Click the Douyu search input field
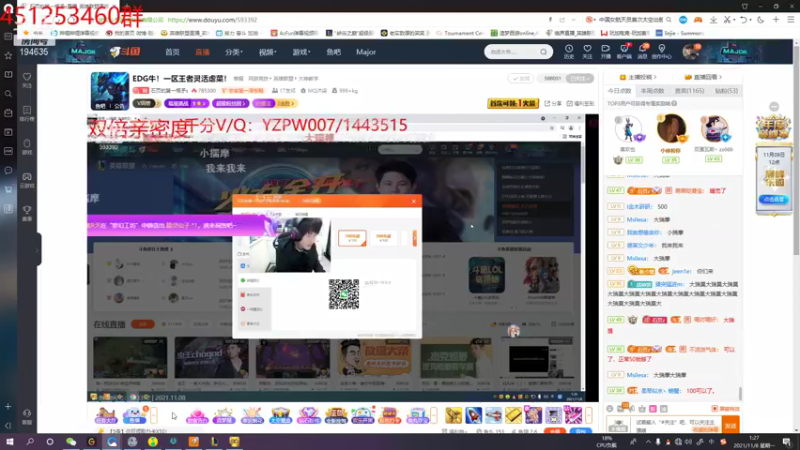Viewport: 800px width, 450px height. [511, 52]
